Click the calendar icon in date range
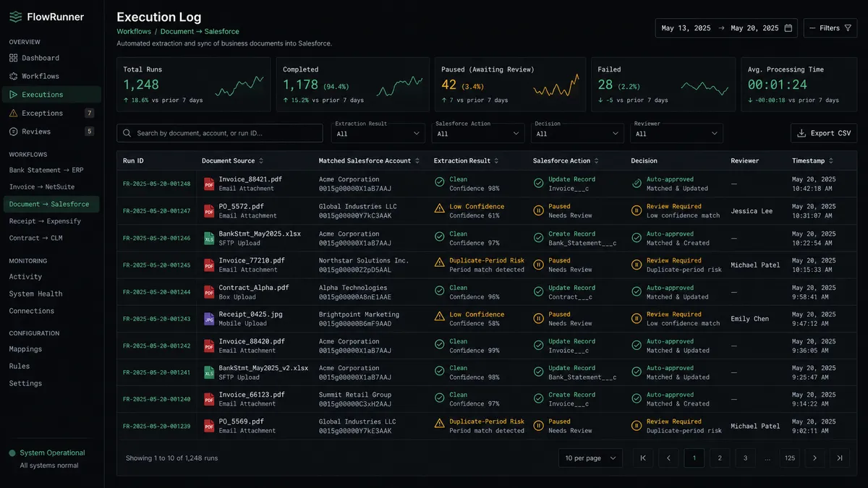The image size is (868, 488). 788,28
